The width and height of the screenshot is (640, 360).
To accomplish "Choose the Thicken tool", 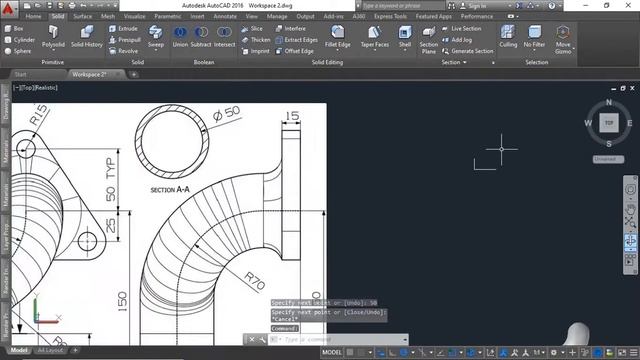I will 256,40.
